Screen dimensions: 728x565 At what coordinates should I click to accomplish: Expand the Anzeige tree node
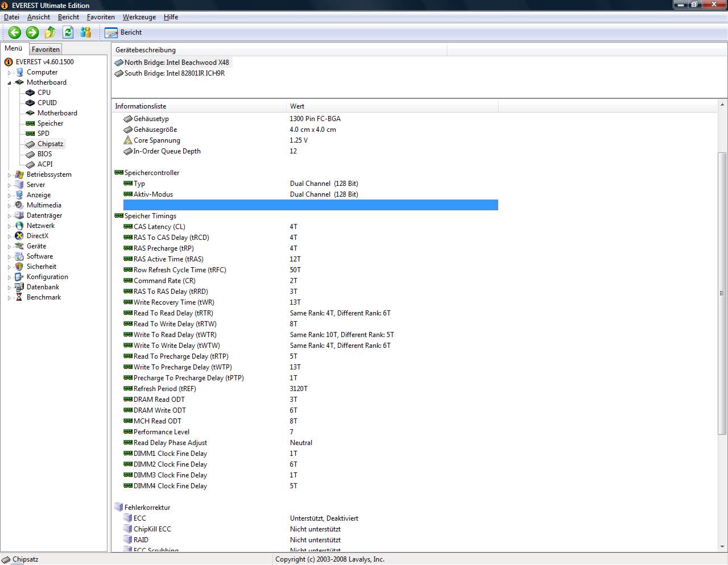click(9, 196)
